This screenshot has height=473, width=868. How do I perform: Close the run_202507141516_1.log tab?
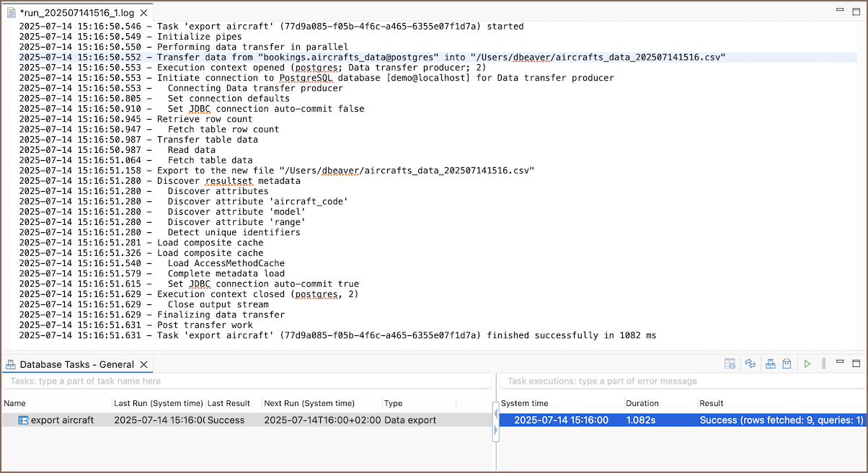[143, 13]
